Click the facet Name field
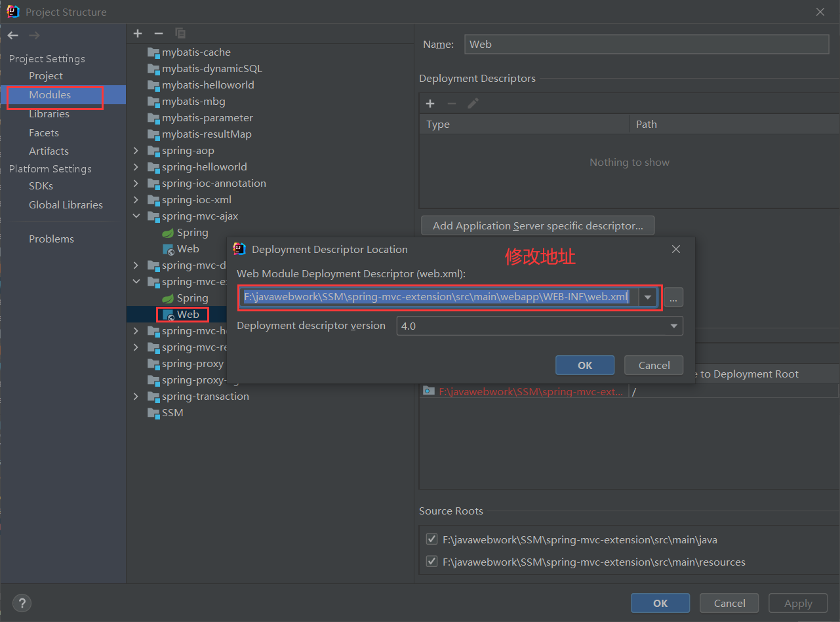Image resolution: width=840 pixels, height=622 pixels. [x=647, y=44]
